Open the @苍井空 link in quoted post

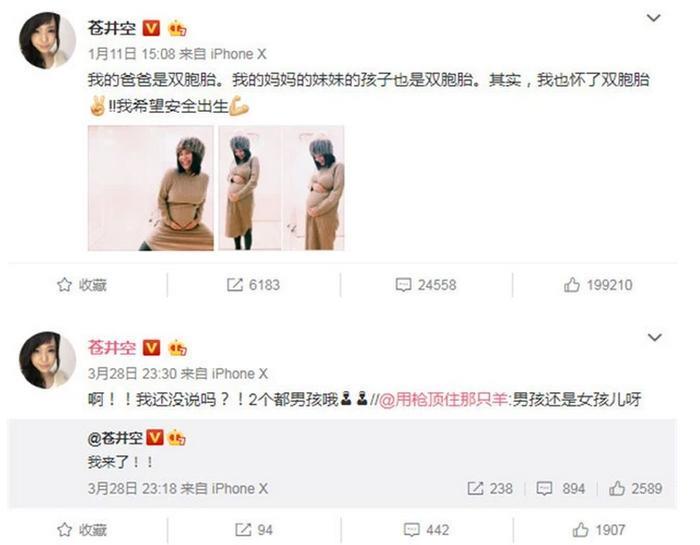(x=115, y=438)
